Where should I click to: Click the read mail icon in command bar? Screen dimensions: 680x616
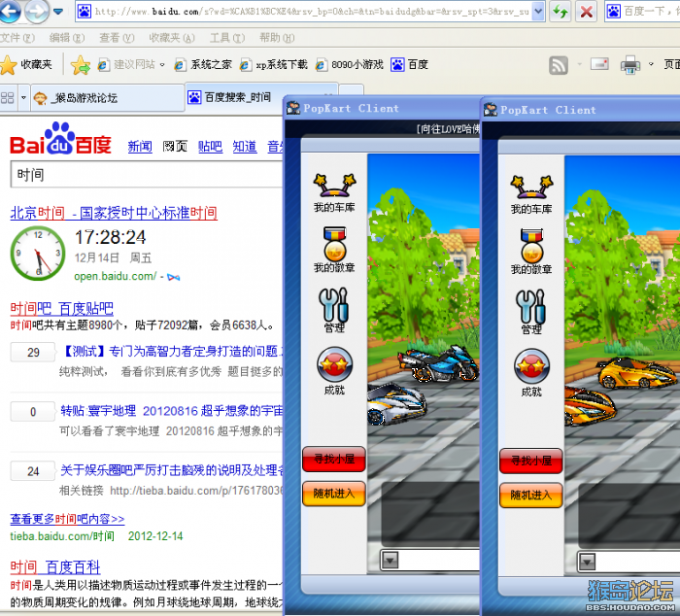tap(599, 65)
